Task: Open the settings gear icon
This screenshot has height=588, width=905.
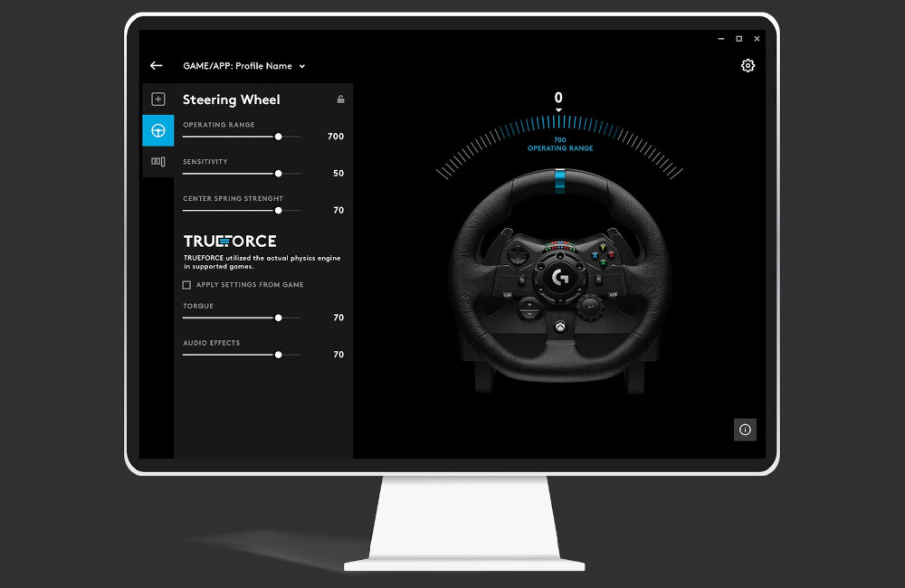Action: coord(748,65)
